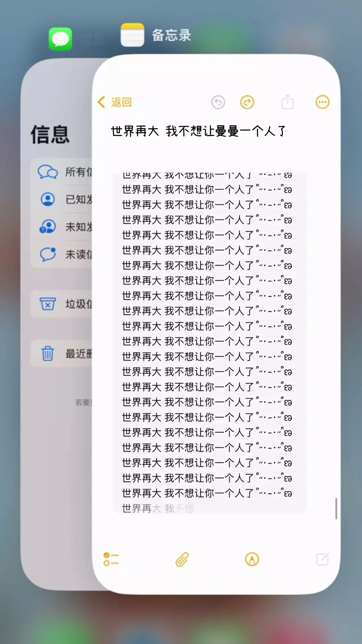Open the markup pen icon
This screenshot has height=644, width=362.
pyautogui.click(x=252, y=559)
